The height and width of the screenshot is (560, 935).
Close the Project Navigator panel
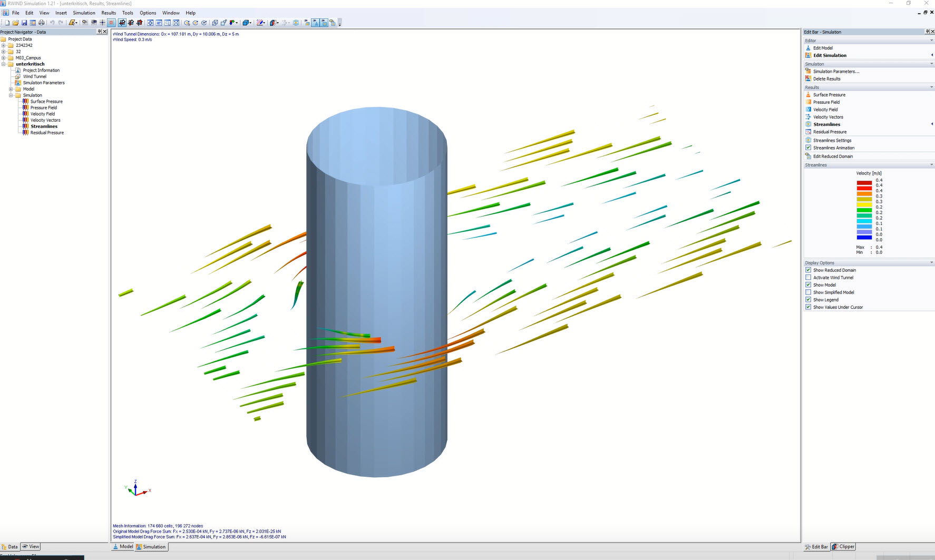pyautogui.click(x=105, y=32)
